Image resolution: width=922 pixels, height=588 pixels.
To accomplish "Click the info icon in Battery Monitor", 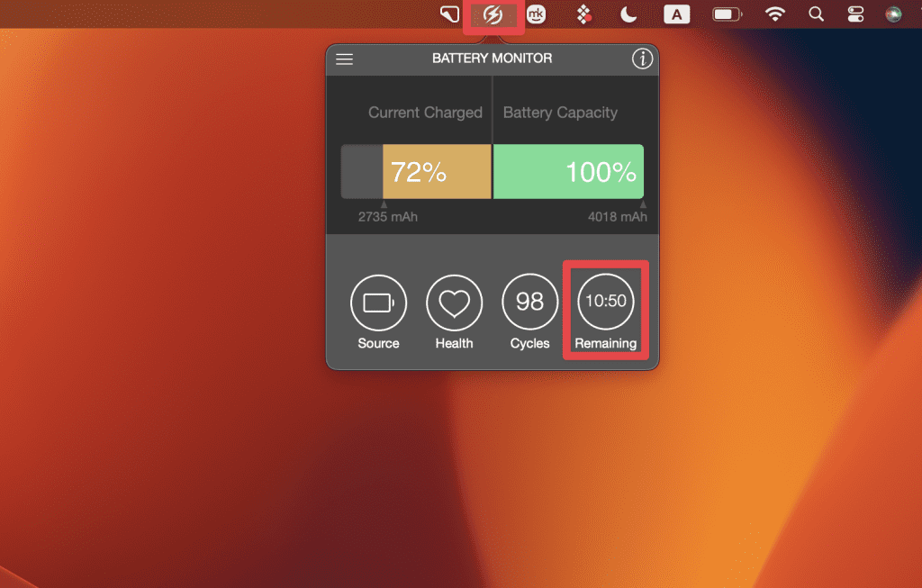I will point(642,59).
